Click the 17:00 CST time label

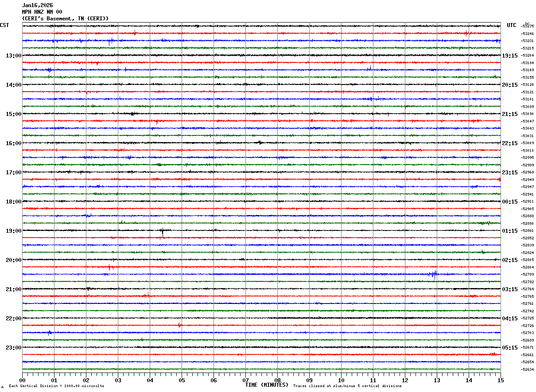pyautogui.click(x=13, y=173)
